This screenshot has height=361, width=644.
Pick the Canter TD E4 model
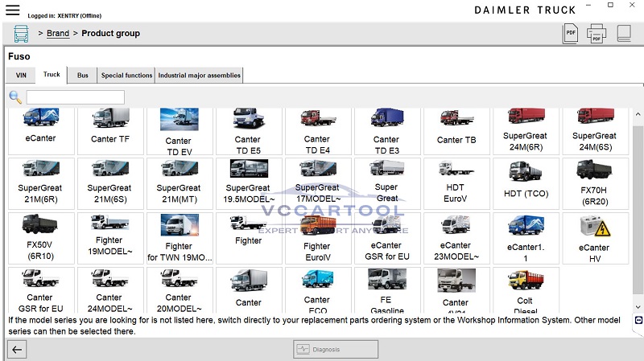318,131
